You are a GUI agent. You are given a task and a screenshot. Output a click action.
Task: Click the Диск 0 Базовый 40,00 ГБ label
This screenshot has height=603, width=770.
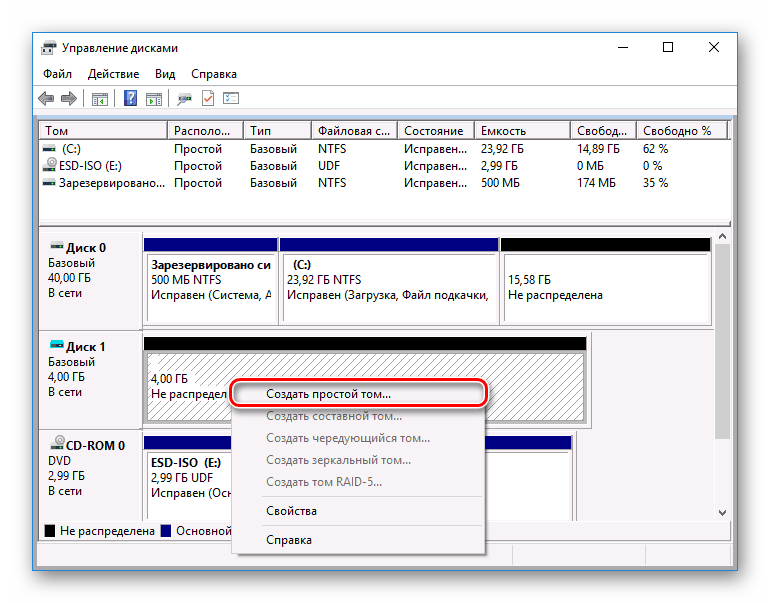(91, 280)
